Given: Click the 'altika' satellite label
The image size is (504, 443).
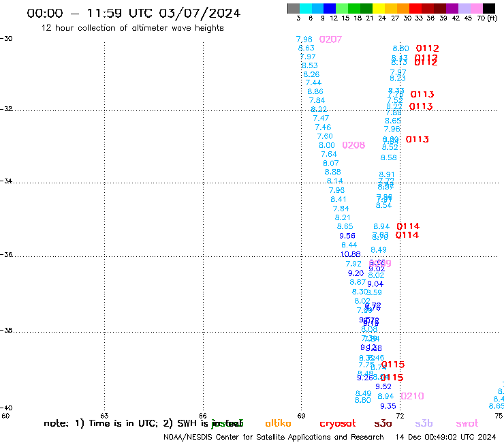Looking at the screenshot, I should tap(278, 423).
